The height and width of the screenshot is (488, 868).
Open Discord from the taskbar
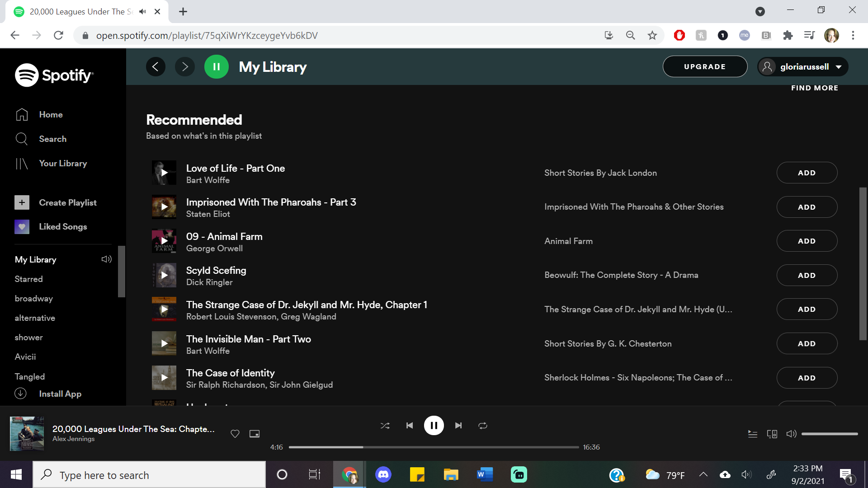(x=383, y=474)
